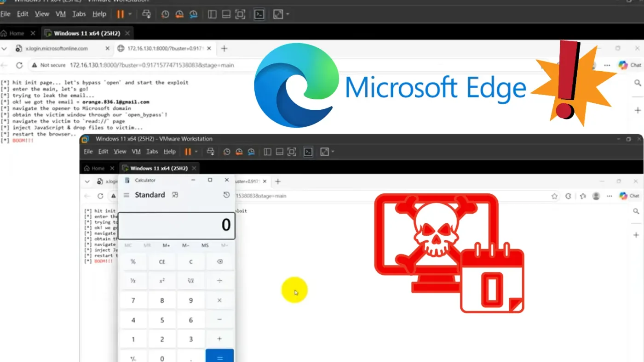
Task: Open Edge tab actions chevron in back window
Action: tap(5, 48)
